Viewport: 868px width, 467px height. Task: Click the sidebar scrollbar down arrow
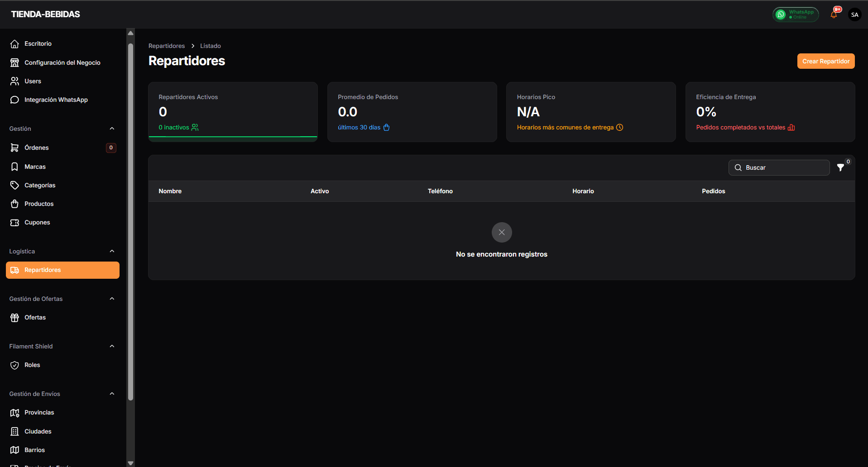131,463
